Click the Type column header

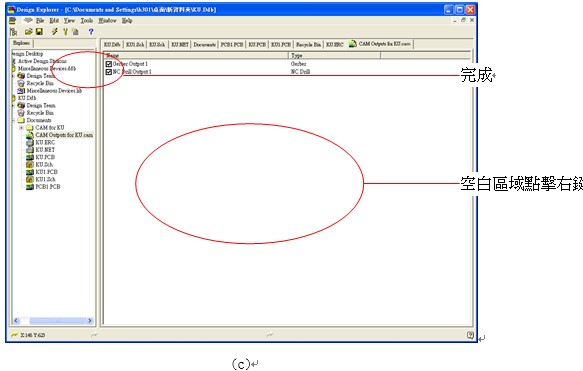[334, 55]
